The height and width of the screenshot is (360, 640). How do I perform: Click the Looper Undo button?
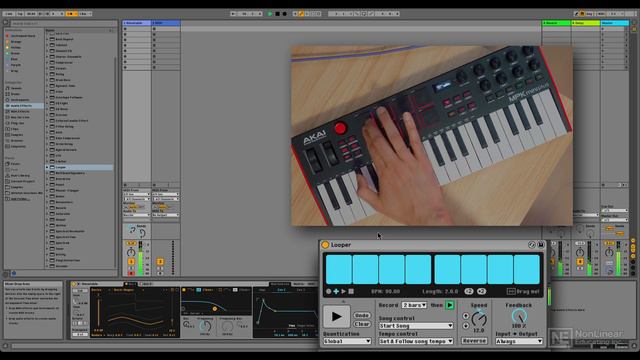tap(362, 316)
